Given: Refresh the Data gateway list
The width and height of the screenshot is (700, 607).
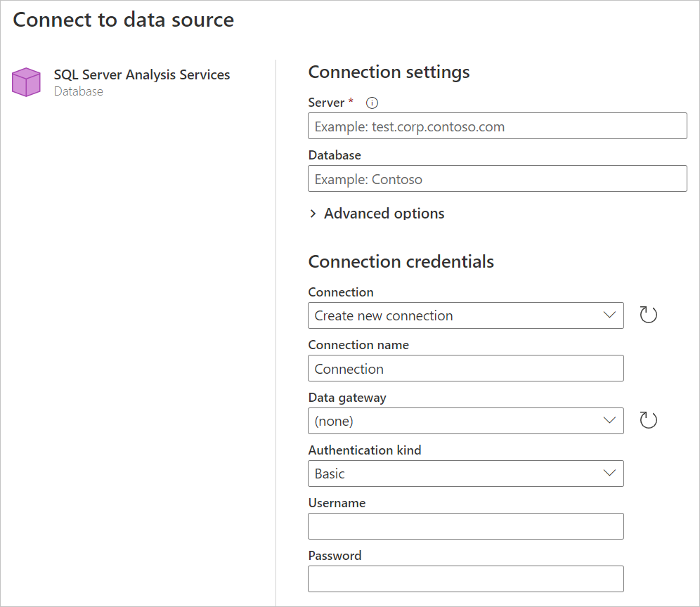Looking at the screenshot, I should [648, 419].
